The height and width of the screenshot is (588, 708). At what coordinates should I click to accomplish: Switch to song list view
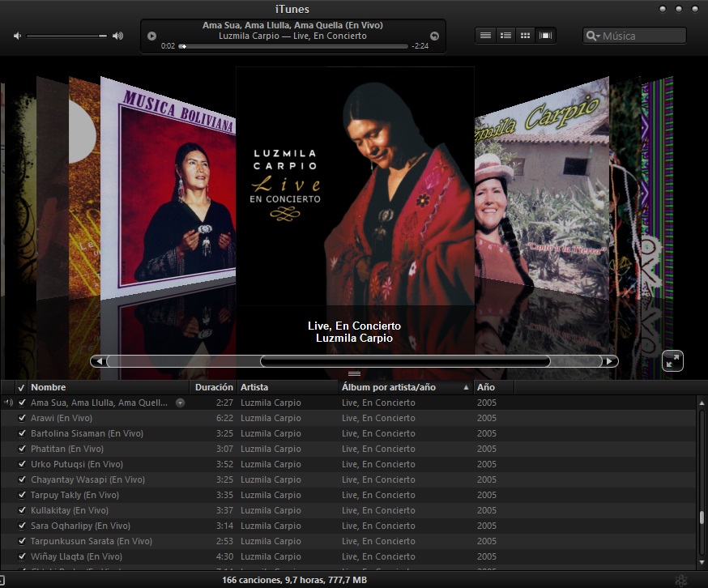(485, 35)
